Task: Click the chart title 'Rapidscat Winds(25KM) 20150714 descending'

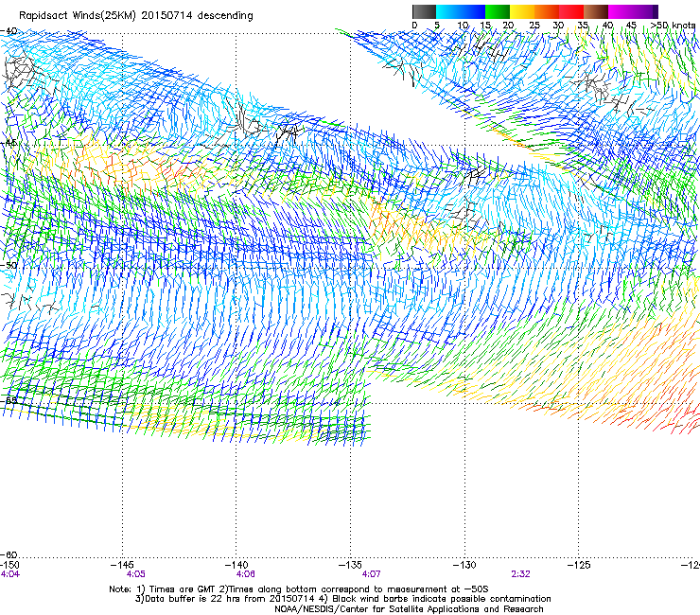Action: click(136, 16)
